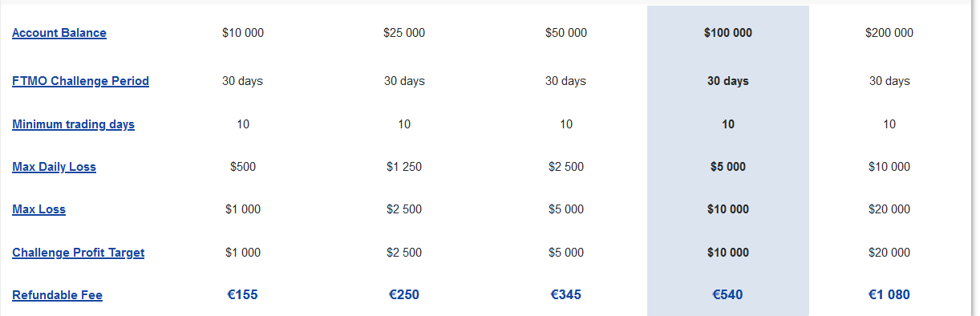The image size is (980, 316).
Task: Open the Max Daily Loss link
Action: tap(54, 167)
